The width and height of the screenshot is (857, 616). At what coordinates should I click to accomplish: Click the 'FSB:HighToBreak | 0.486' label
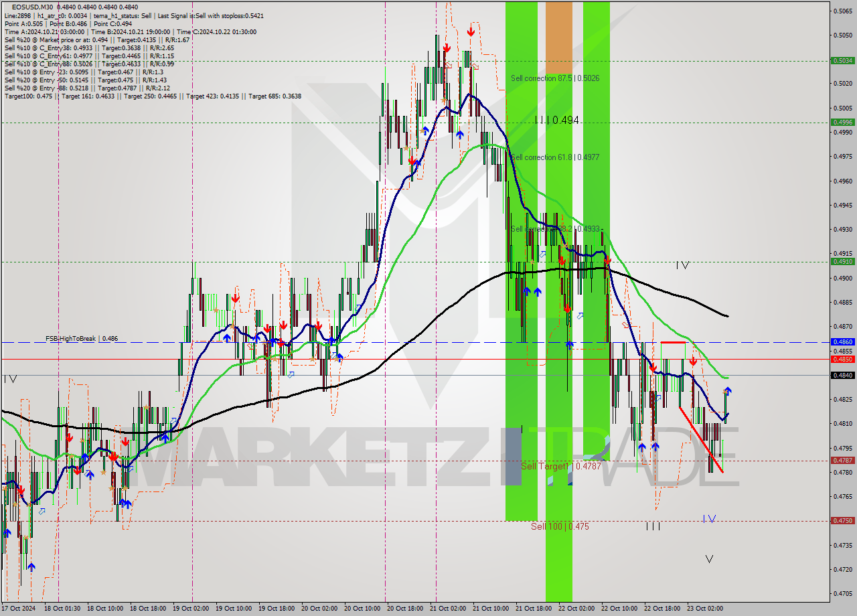tap(82, 339)
